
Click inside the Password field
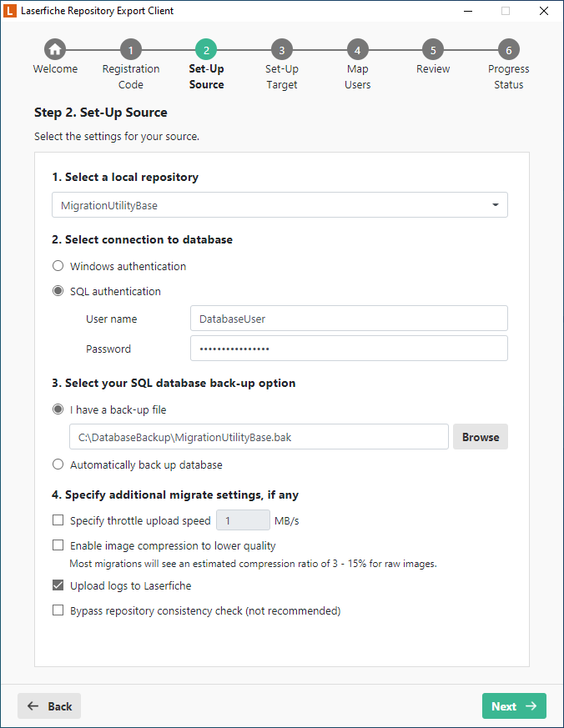pos(348,348)
